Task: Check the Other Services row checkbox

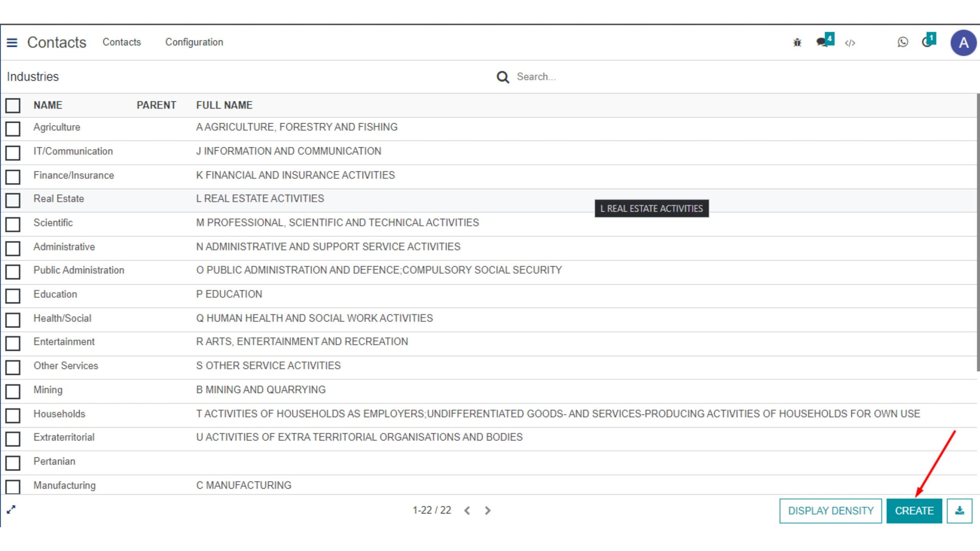Action: tap(13, 367)
